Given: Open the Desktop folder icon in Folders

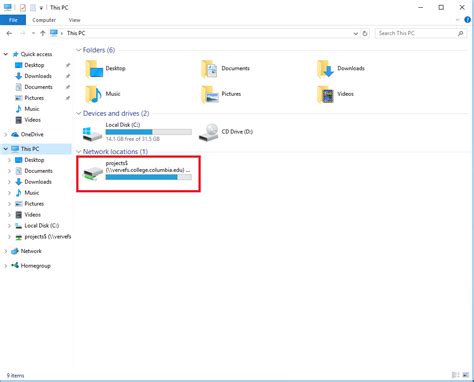Looking at the screenshot, I should pos(94,69).
